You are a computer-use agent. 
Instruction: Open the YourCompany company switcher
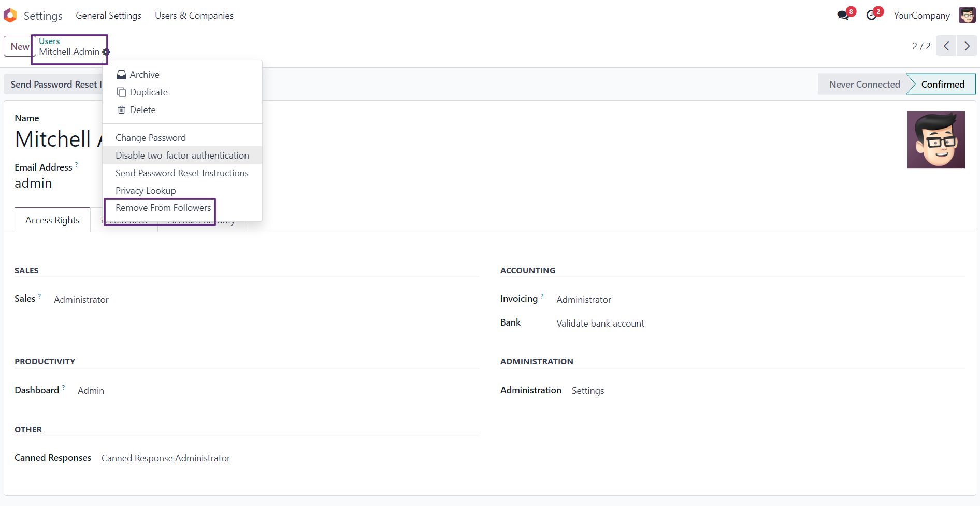[921, 16]
